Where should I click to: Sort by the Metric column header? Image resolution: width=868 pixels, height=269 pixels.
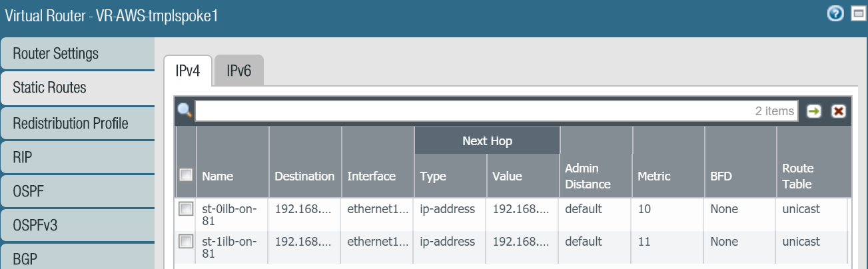pyautogui.click(x=654, y=176)
